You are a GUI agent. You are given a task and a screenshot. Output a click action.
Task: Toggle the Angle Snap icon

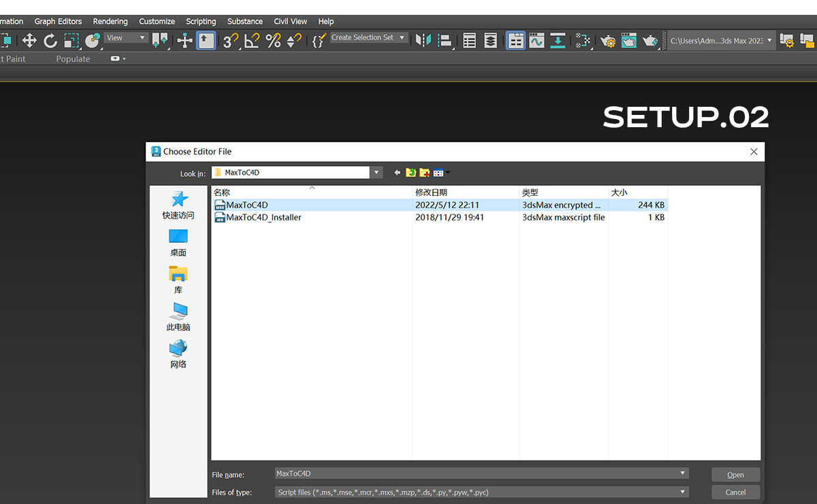tap(252, 41)
